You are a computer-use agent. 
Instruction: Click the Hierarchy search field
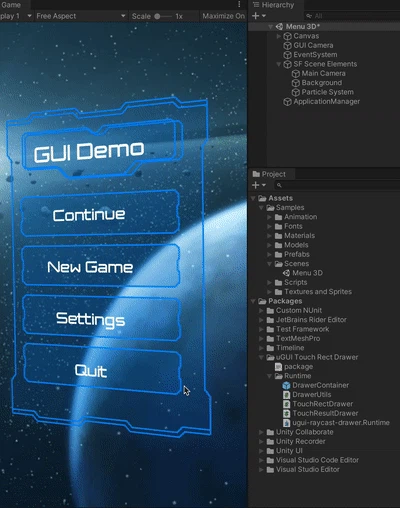(352, 16)
